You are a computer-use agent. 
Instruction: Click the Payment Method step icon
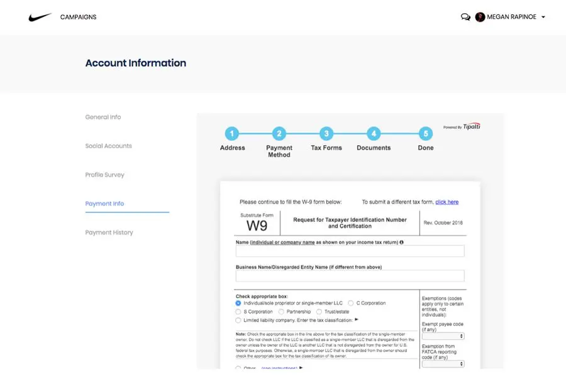point(279,134)
